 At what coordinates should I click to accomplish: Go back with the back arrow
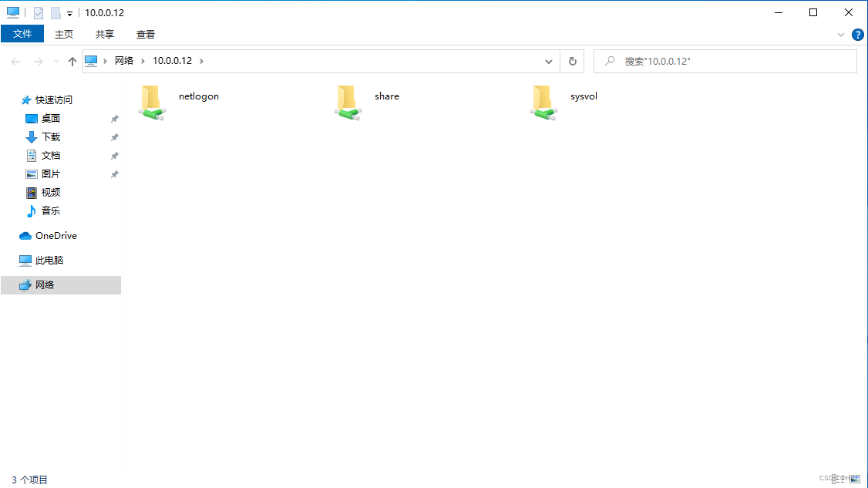click(15, 62)
